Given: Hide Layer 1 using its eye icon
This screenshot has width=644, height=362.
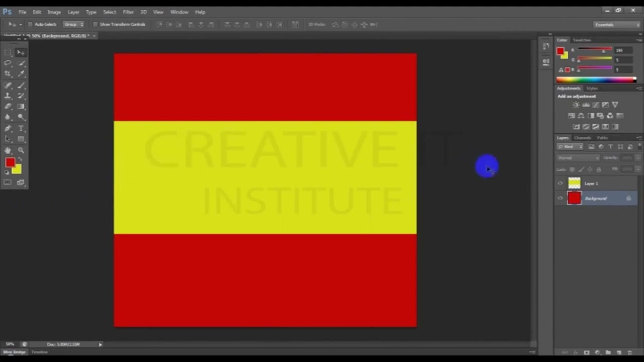Looking at the screenshot, I should pos(560,184).
